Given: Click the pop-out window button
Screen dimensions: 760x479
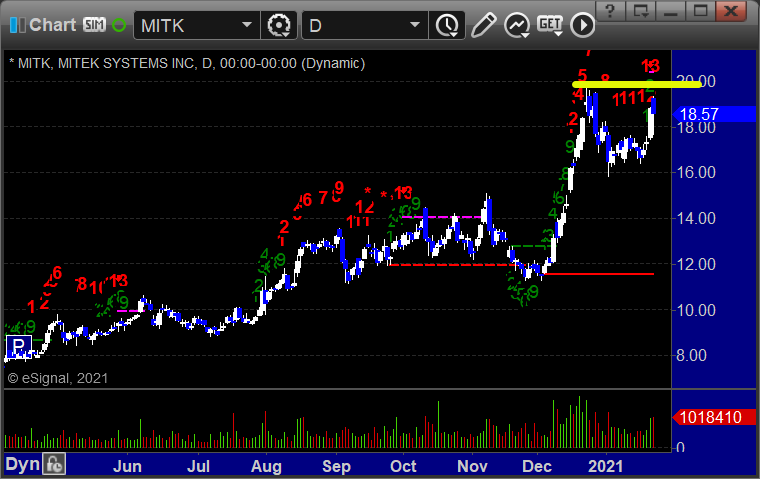Looking at the screenshot, I should coord(640,11).
